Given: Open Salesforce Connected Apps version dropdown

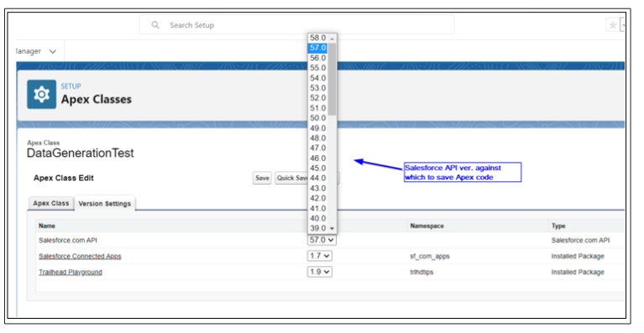Looking at the screenshot, I should pos(320,256).
